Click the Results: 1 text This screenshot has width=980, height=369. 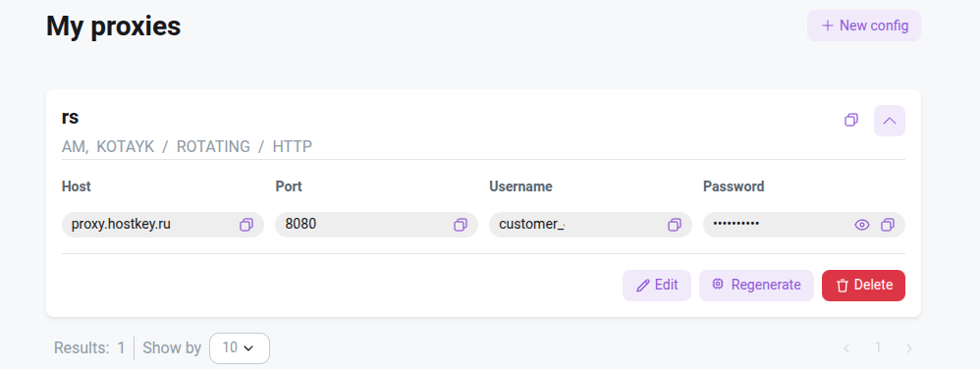[89, 347]
